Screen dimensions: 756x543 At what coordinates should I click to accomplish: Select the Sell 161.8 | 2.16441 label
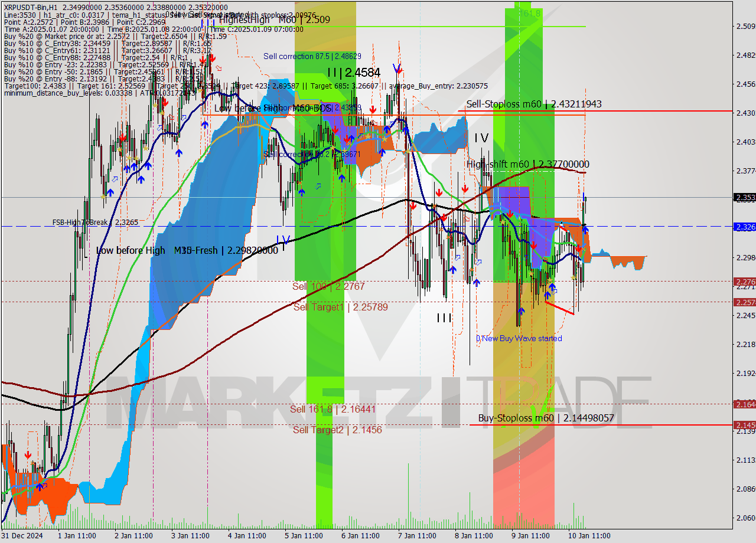click(x=333, y=409)
